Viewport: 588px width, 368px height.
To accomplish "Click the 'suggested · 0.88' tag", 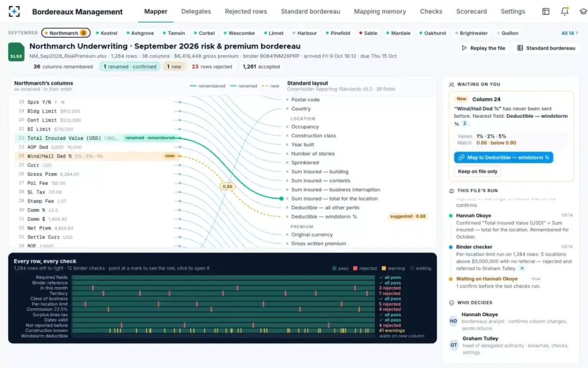I will click(x=408, y=216).
